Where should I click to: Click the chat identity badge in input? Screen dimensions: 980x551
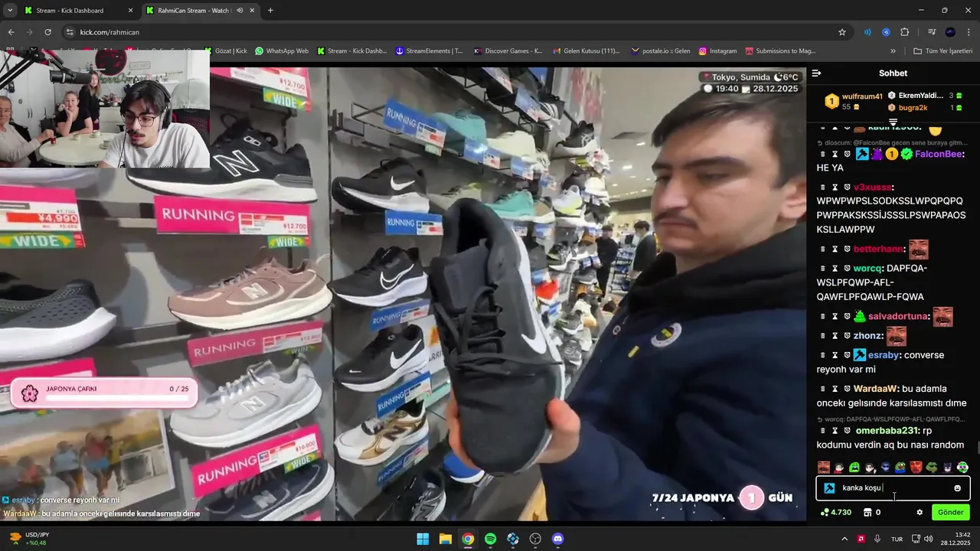(829, 488)
